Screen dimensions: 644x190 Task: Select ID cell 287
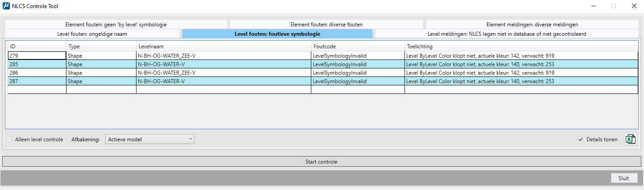click(37, 81)
